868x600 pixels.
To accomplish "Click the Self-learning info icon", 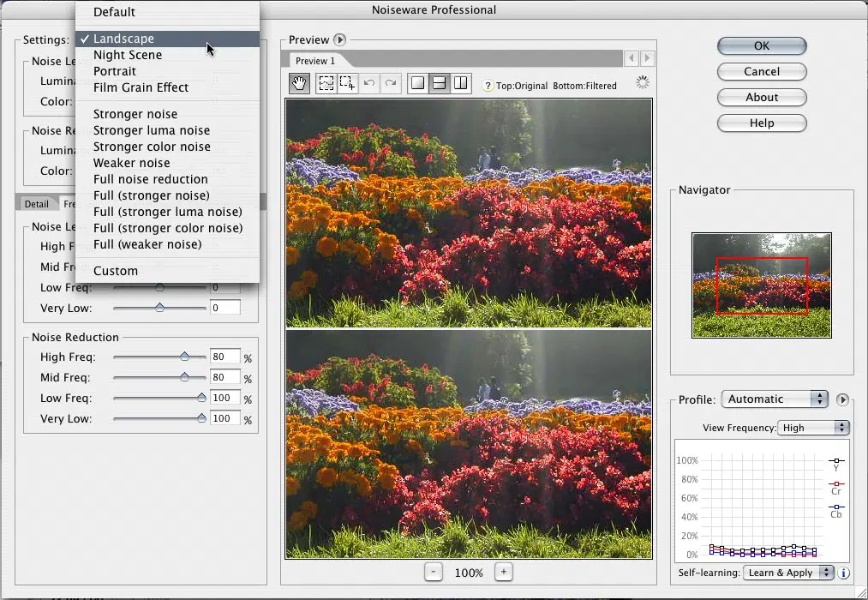I will 843,573.
